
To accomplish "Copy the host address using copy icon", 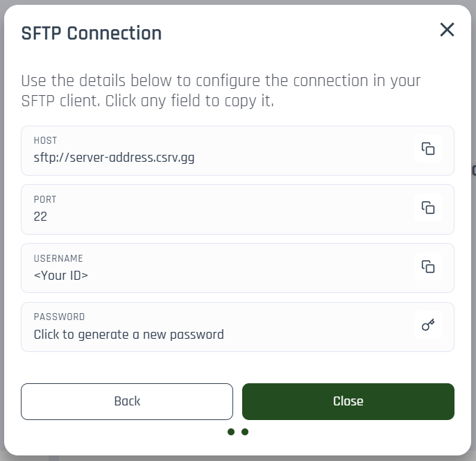I will [428, 149].
